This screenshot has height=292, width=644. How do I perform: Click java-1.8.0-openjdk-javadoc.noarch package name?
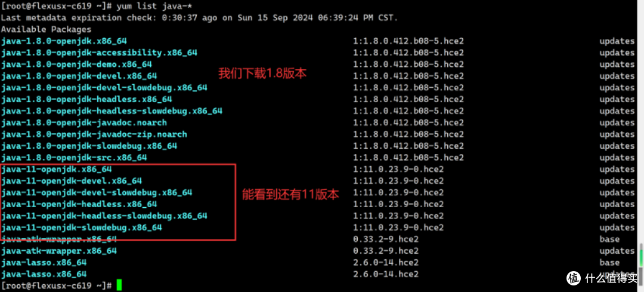click(x=84, y=122)
